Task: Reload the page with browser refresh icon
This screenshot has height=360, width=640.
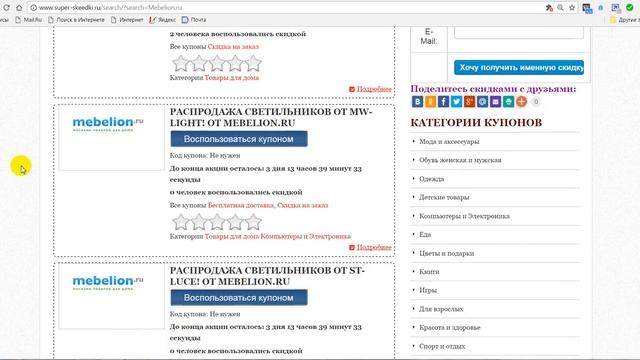Action: [x=7, y=7]
